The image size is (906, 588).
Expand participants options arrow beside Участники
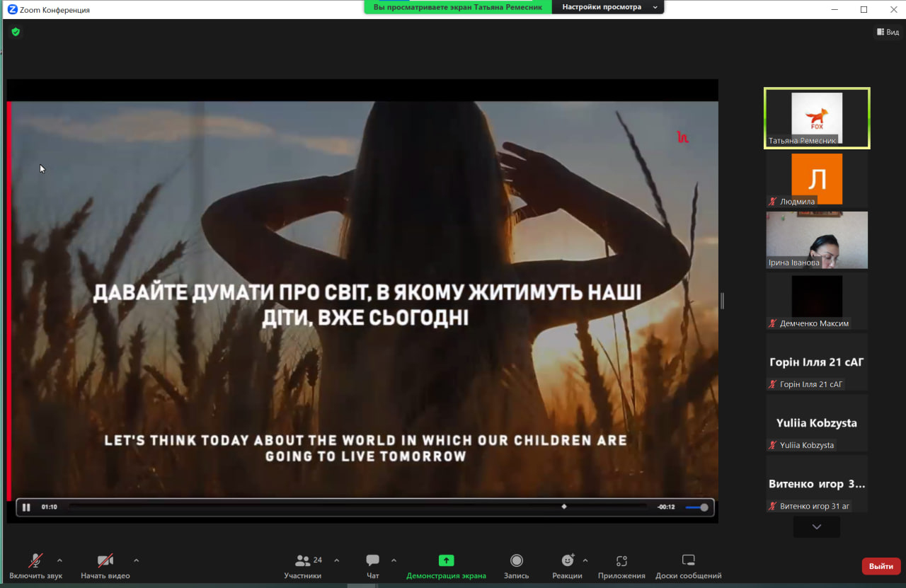click(336, 560)
